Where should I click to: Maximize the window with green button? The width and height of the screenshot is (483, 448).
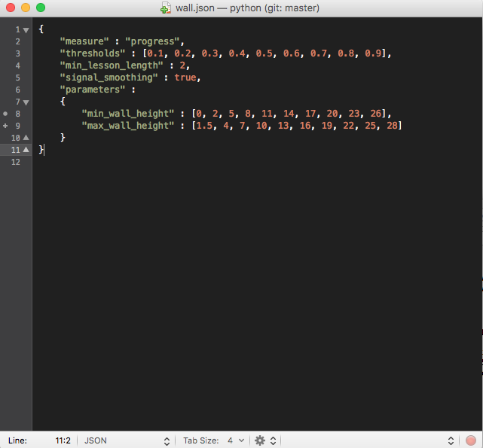pos(41,8)
